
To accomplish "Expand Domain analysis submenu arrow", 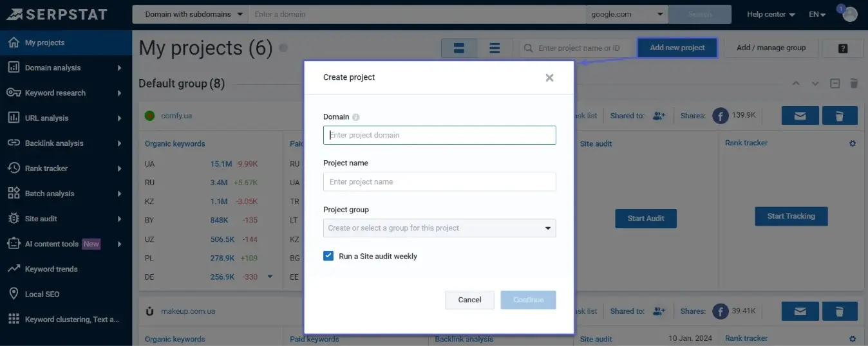I will pyautogui.click(x=120, y=68).
